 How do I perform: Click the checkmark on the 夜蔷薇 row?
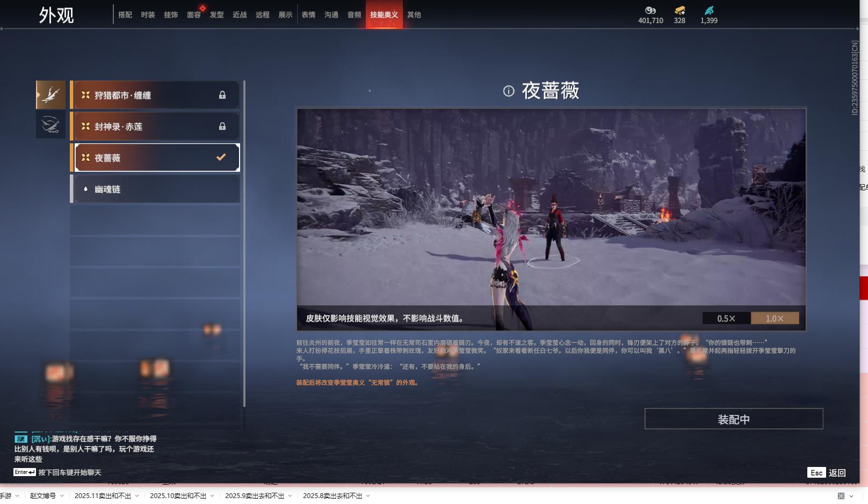[221, 157]
